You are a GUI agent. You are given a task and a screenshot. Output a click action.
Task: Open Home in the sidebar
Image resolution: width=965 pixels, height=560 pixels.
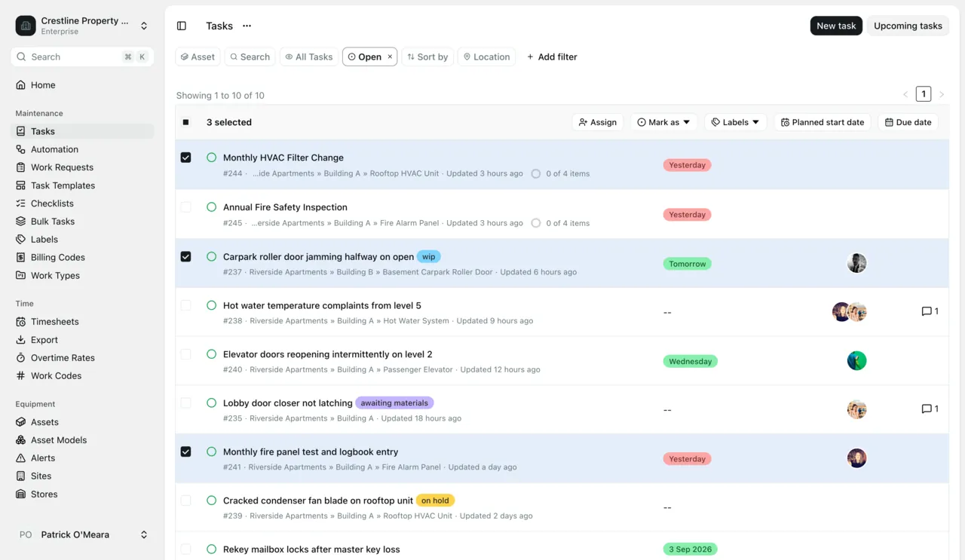click(x=82, y=85)
